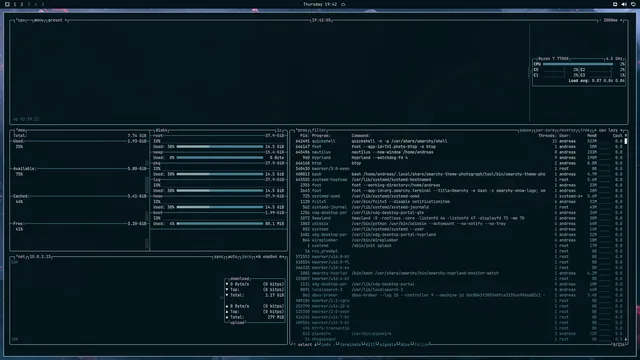Toggle reverse sorting of processes

[567, 130]
